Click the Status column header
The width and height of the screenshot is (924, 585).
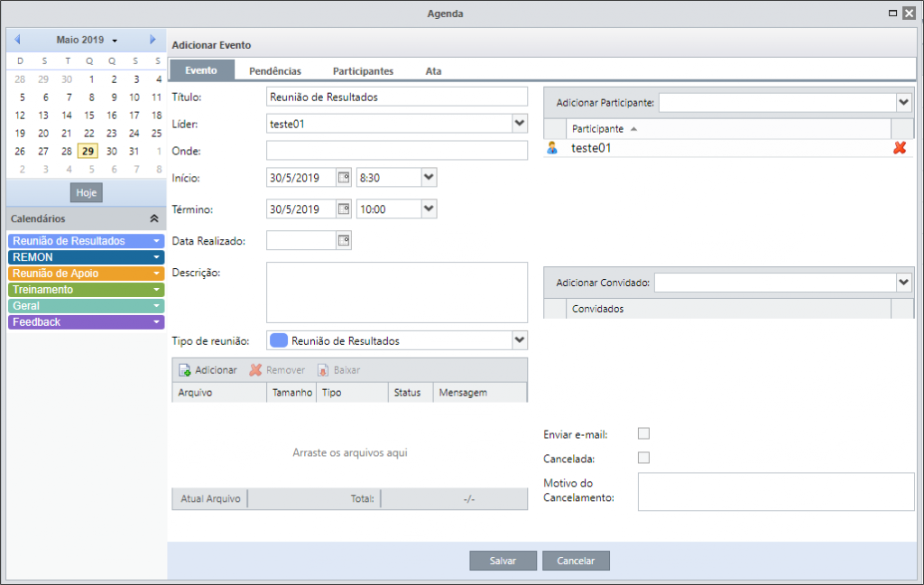(411, 392)
